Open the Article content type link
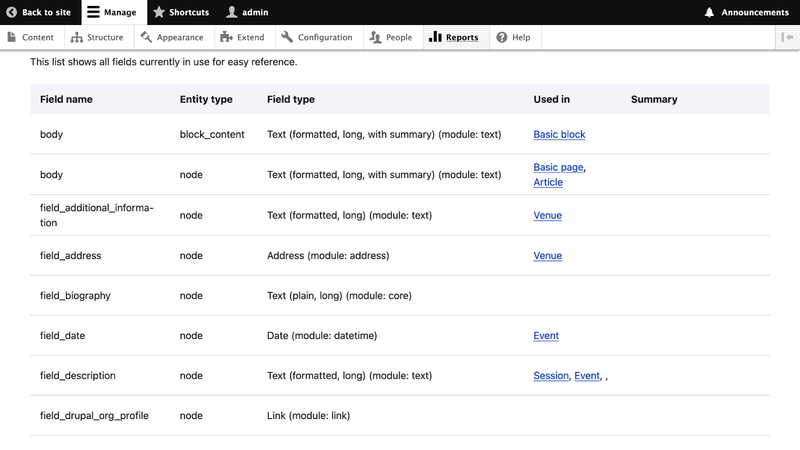 (x=548, y=182)
